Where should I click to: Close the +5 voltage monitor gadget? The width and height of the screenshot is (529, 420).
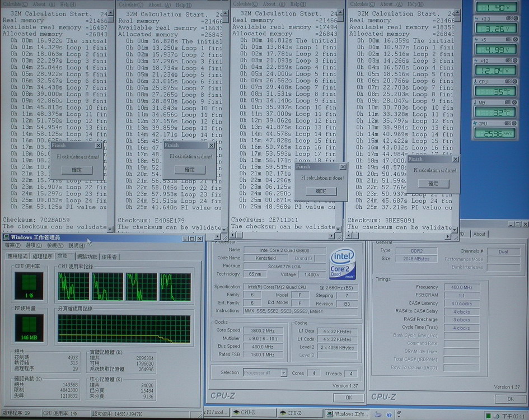[x=515, y=40]
